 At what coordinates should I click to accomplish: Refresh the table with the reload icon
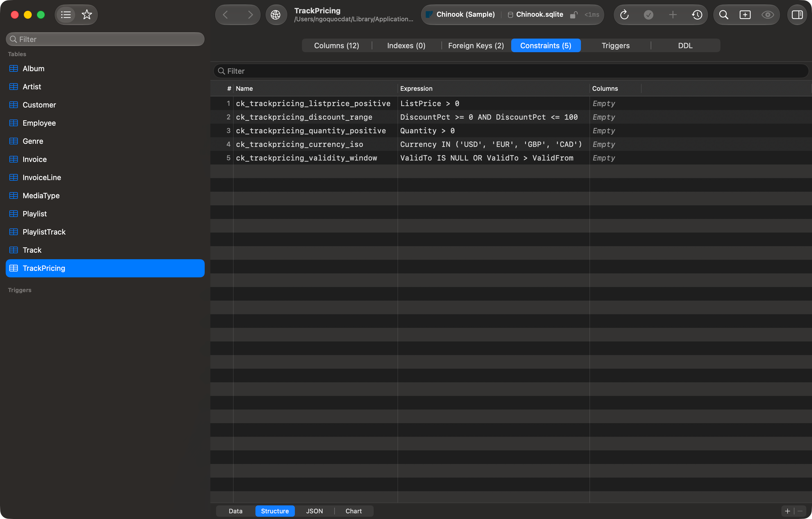(624, 15)
